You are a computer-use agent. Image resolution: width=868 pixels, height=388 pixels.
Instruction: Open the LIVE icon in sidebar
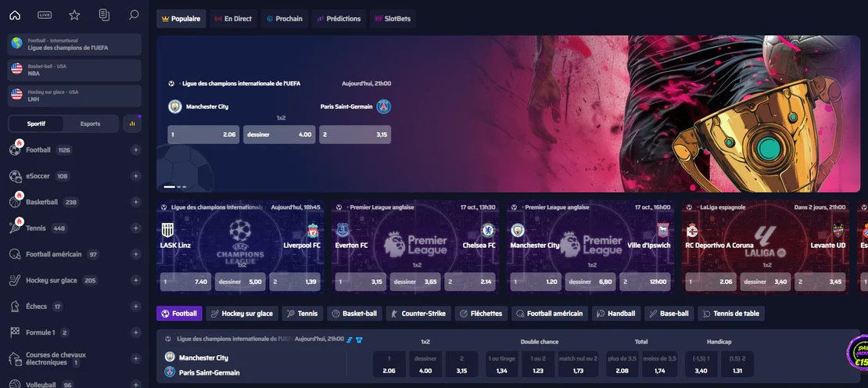point(45,15)
